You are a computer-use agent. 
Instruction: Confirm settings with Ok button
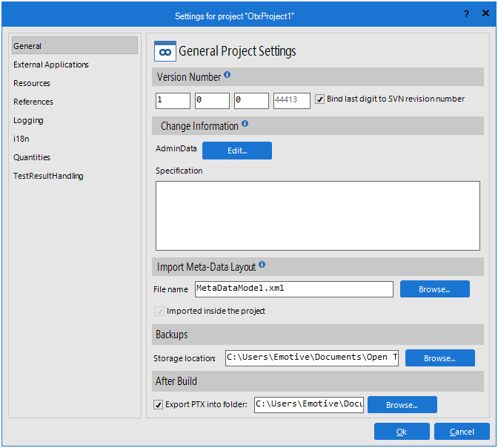402,432
